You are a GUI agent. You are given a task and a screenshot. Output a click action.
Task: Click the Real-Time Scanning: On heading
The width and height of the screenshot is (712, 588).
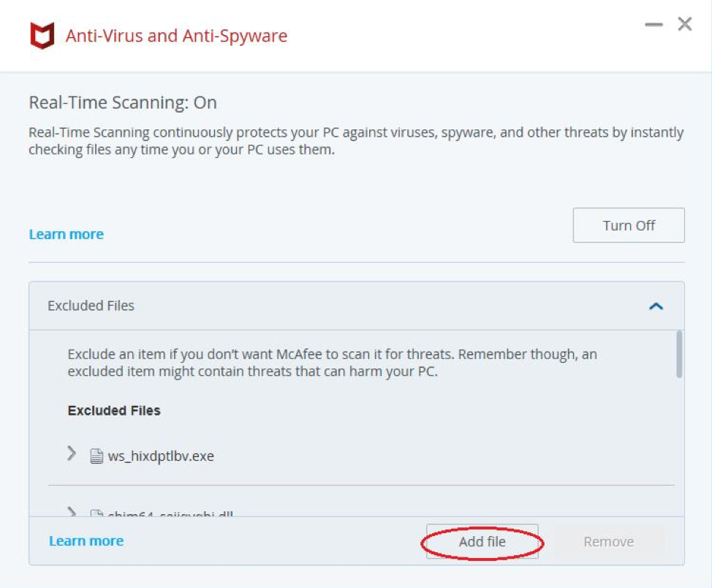(121, 102)
